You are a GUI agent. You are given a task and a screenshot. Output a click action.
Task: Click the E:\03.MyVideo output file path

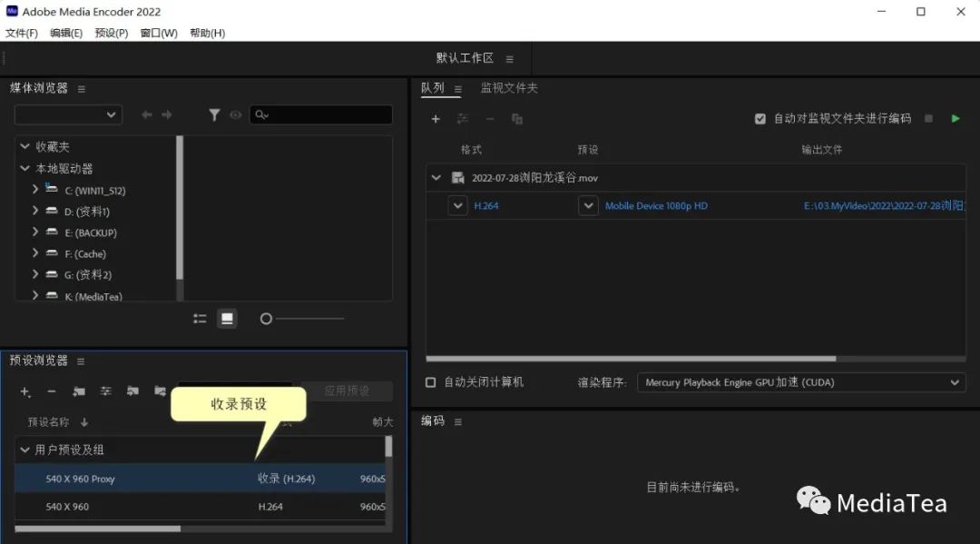tap(885, 206)
